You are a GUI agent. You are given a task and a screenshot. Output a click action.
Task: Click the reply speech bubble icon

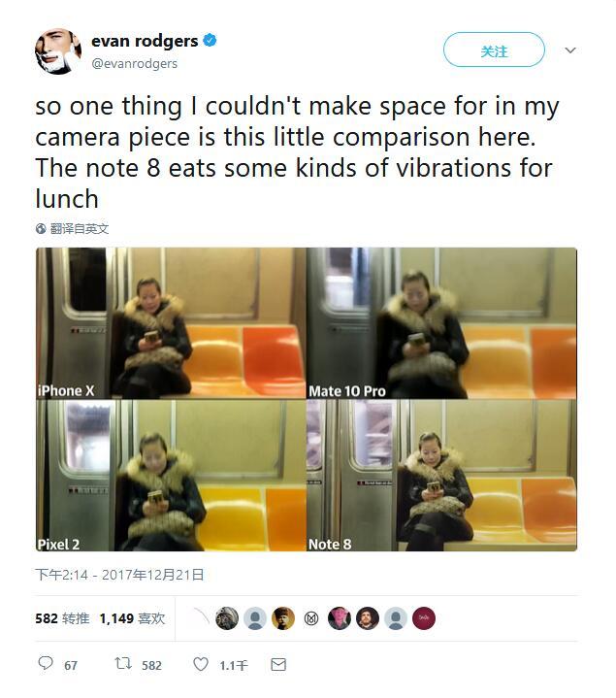coord(45,664)
